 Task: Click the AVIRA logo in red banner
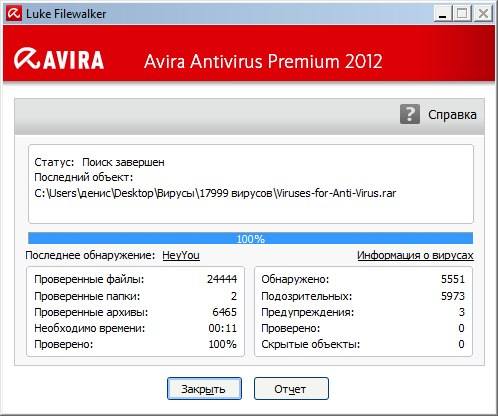59,59
